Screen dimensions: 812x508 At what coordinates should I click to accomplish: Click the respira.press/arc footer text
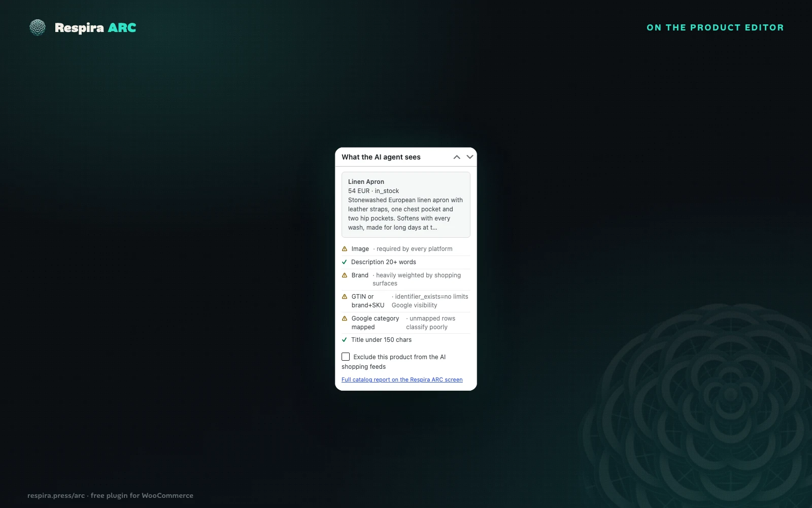point(110,495)
